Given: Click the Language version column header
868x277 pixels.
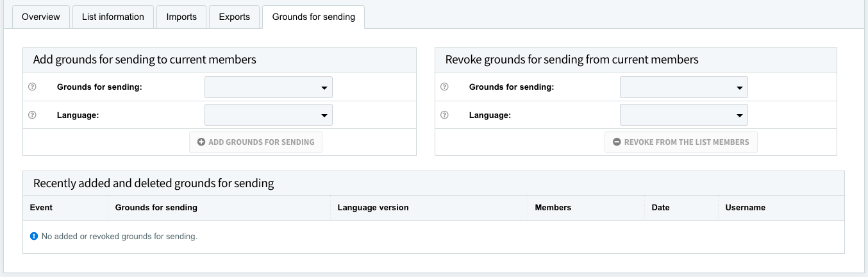Looking at the screenshot, I should pyautogui.click(x=373, y=208).
